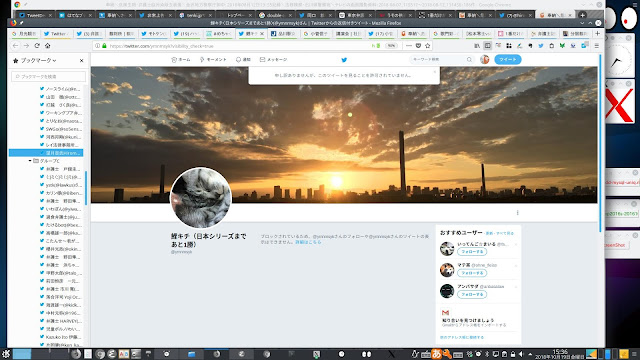Open bookmark Kazuko Ito
The height and width of the screenshot is (360, 640).
pos(60,337)
